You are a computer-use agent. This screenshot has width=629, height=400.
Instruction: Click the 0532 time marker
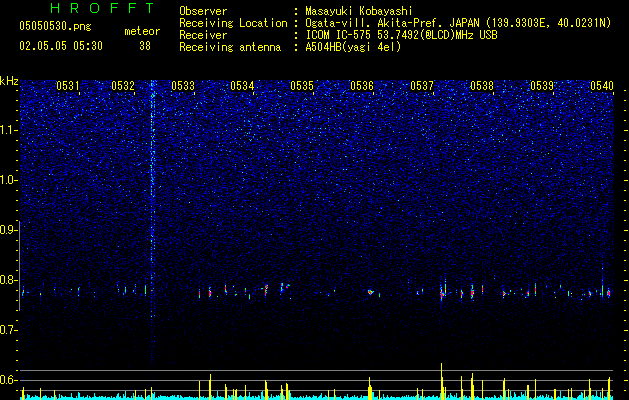[123, 86]
